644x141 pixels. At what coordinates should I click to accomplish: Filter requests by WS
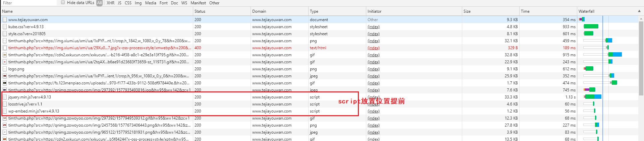(184, 3)
